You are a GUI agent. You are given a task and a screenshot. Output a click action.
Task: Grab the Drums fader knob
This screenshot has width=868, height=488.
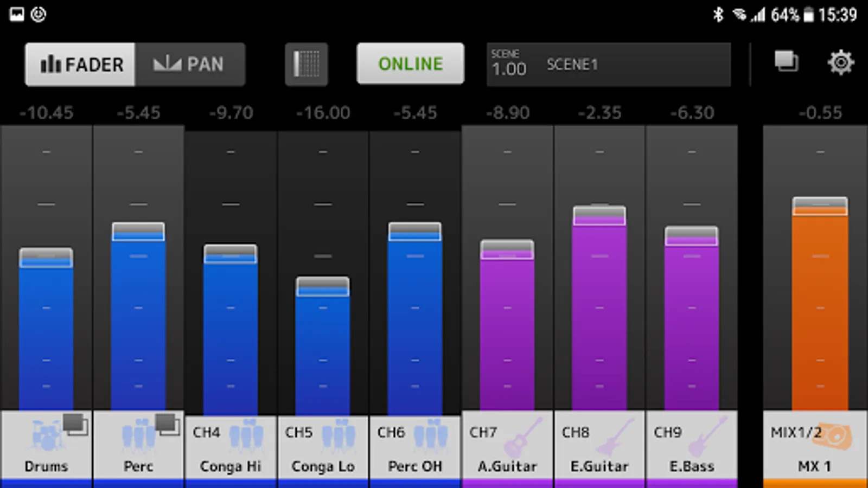(x=46, y=258)
